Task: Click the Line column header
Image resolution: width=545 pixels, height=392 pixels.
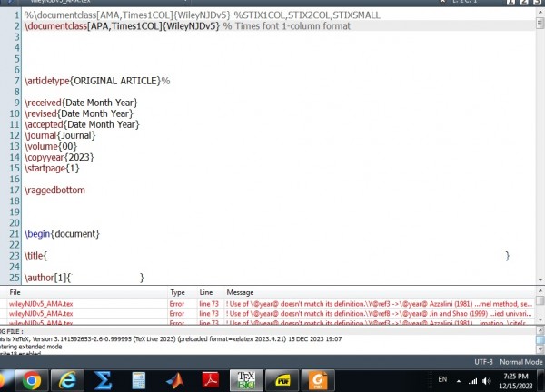Action: click(x=206, y=293)
